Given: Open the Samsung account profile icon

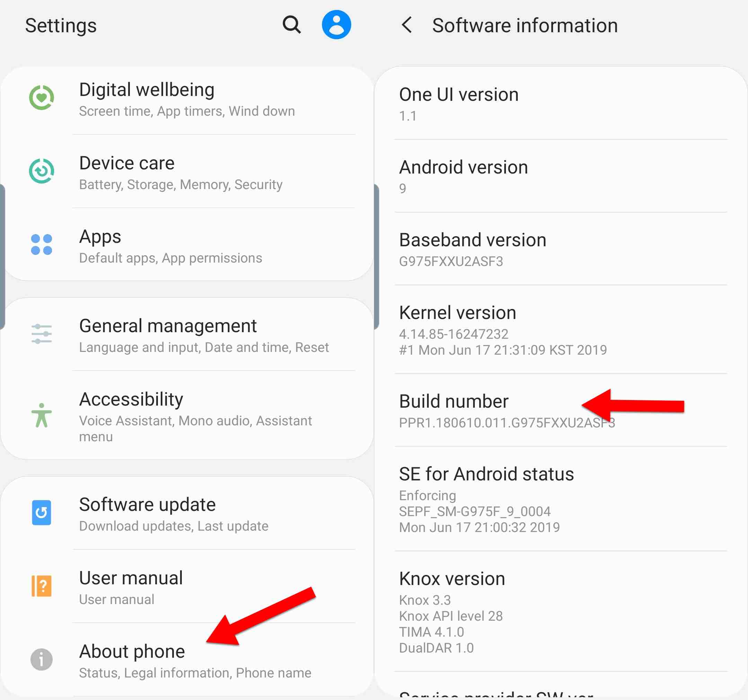Looking at the screenshot, I should coord(336,25).
